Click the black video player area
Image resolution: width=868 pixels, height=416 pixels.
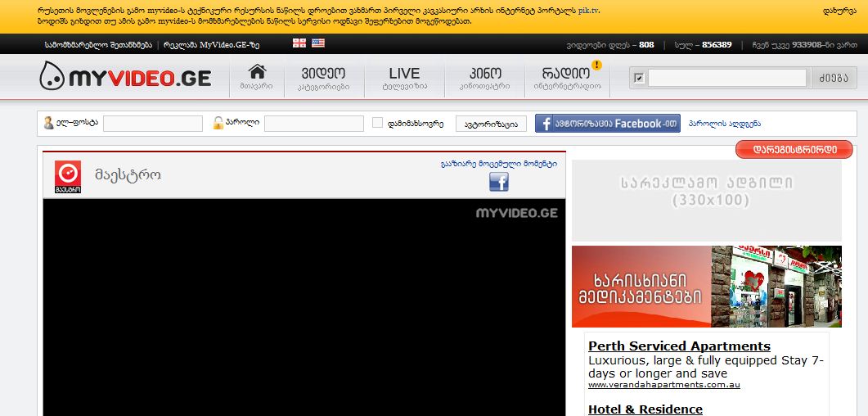tap(304, 307)
